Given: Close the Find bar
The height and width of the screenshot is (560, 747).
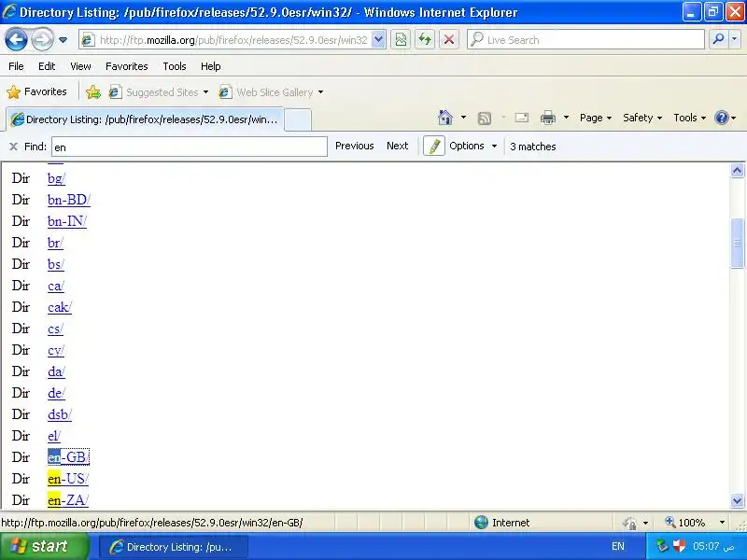Looking at the screenshot, I should point(13,147).
